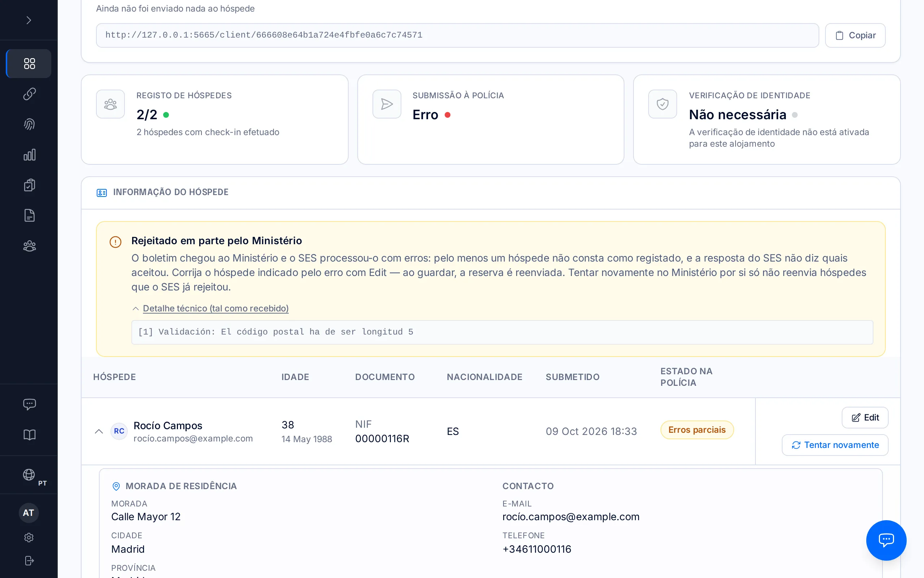Click Edit for Rocío Campos
The image size is (924, 578).
point(864,418)
